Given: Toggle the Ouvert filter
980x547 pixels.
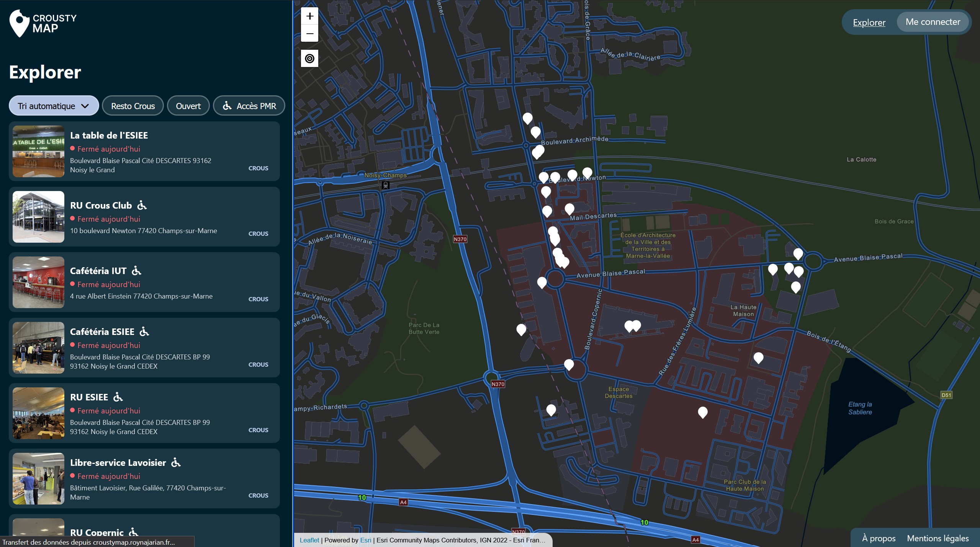Looking at the screenshot, I should [188, 106].
